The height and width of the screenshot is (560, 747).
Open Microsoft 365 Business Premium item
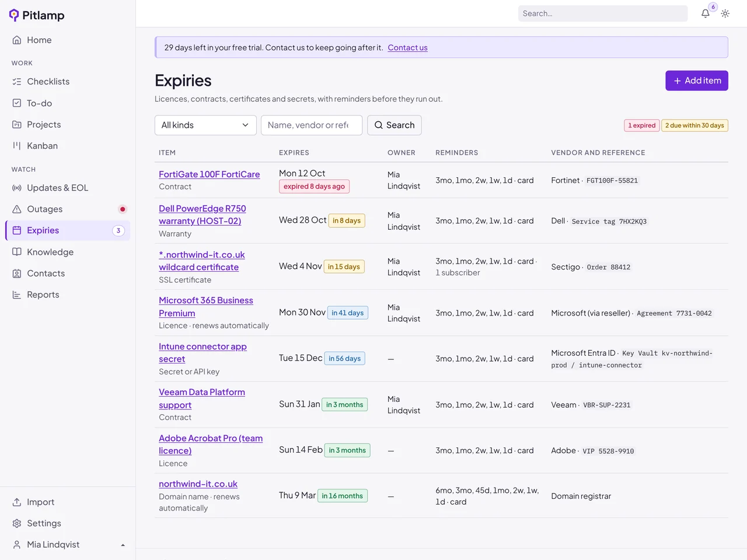click(206, 307)
